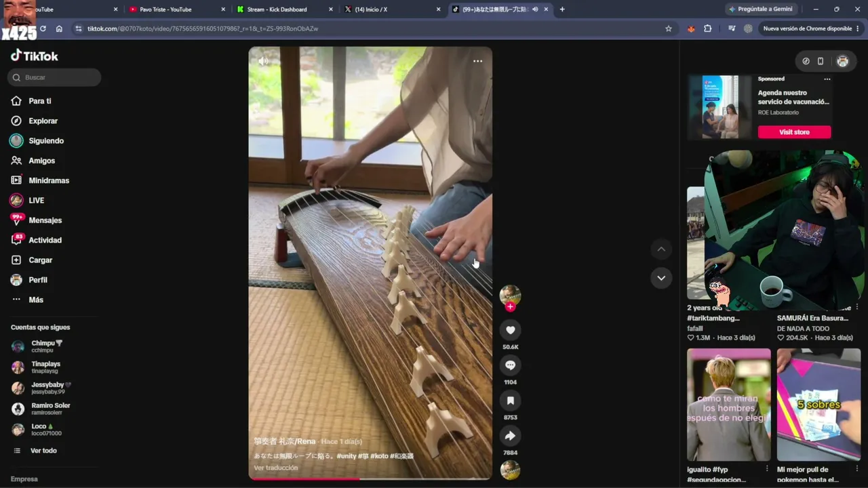Mute the TikTok tab audio icon
The height and width of the screenshot is (488, 868).
pyautogui.click(x=535, y=9)
